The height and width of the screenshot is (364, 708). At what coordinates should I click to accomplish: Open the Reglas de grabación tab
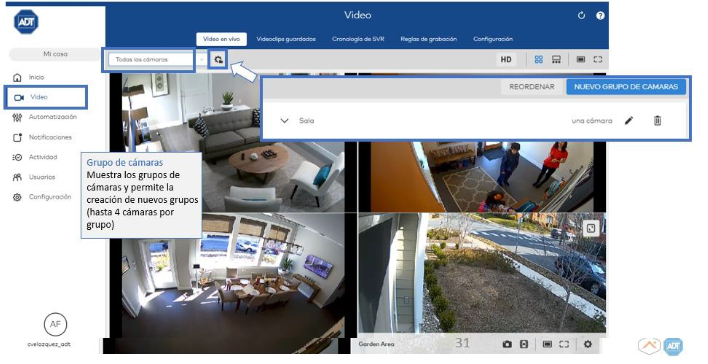pos(429,39)
